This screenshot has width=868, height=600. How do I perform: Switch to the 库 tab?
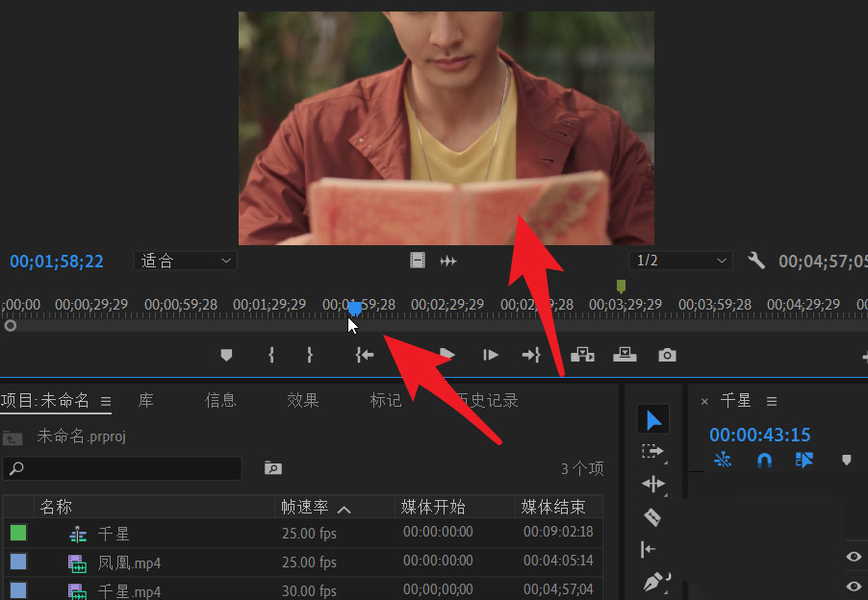pos(145,400)
